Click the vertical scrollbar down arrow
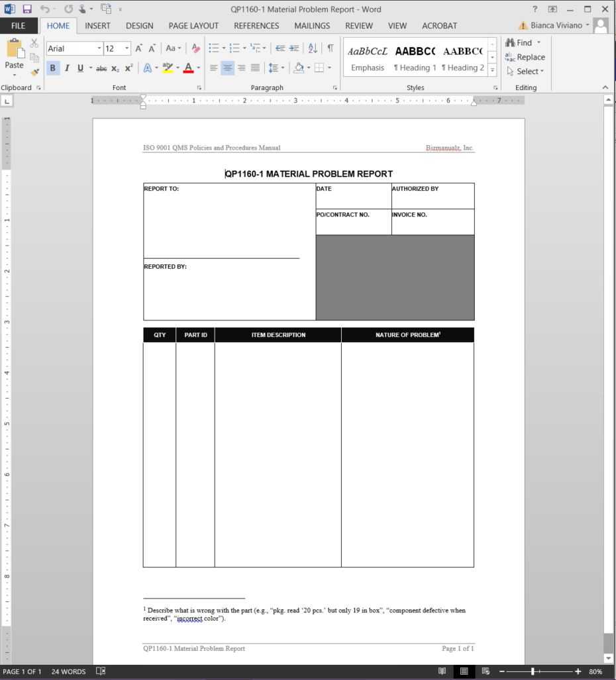The height and width of the screenshot is (680, 616). pos(609,658)
